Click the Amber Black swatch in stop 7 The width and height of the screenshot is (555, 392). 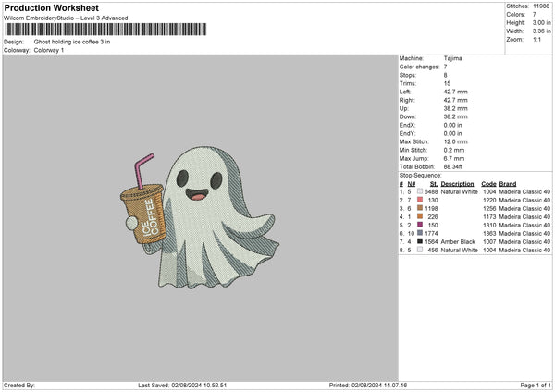click(x=420, y=241)
